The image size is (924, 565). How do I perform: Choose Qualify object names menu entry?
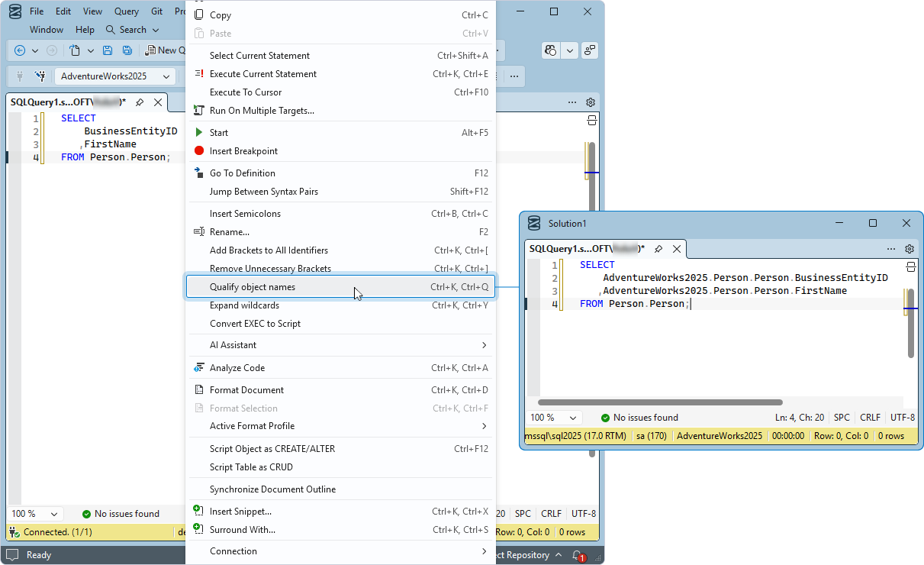click(341, 287)
